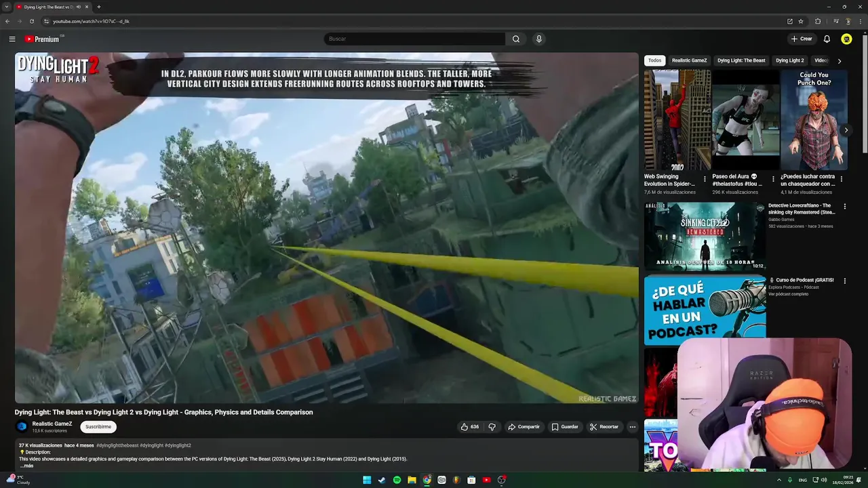Image resolution: width=868 pixels, height=488 pixels.
Task: Click the Suscribirme button
Action: click(98, 427)
